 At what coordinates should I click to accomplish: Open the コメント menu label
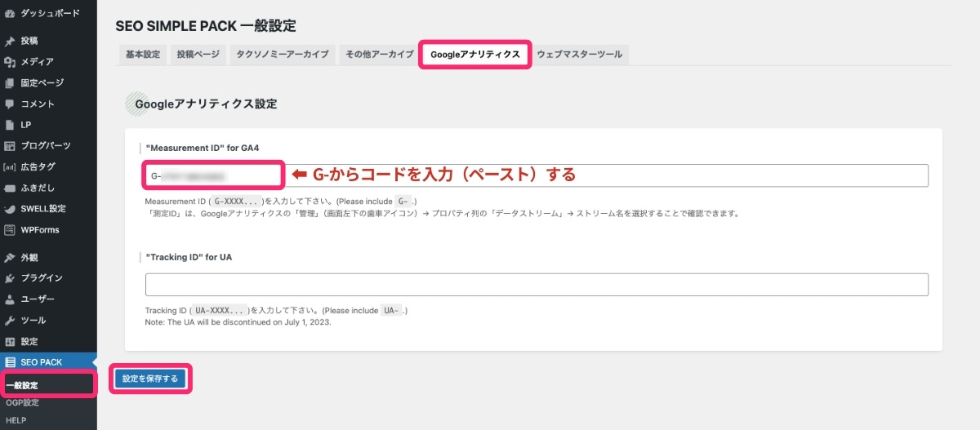click(x=38, y=104)
